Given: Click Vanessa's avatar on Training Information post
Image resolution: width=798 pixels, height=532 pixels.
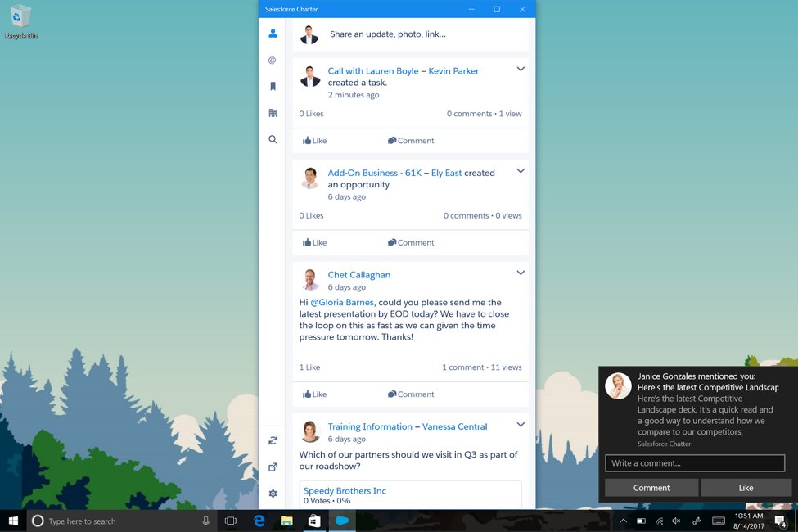Looking at the screenshot, I should [x=310, y=431].
